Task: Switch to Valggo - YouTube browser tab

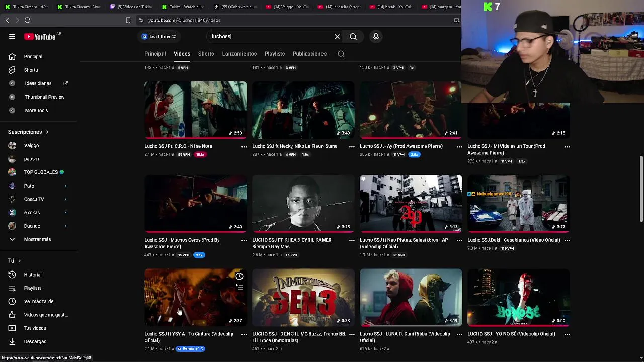Action: click(286, 7)
